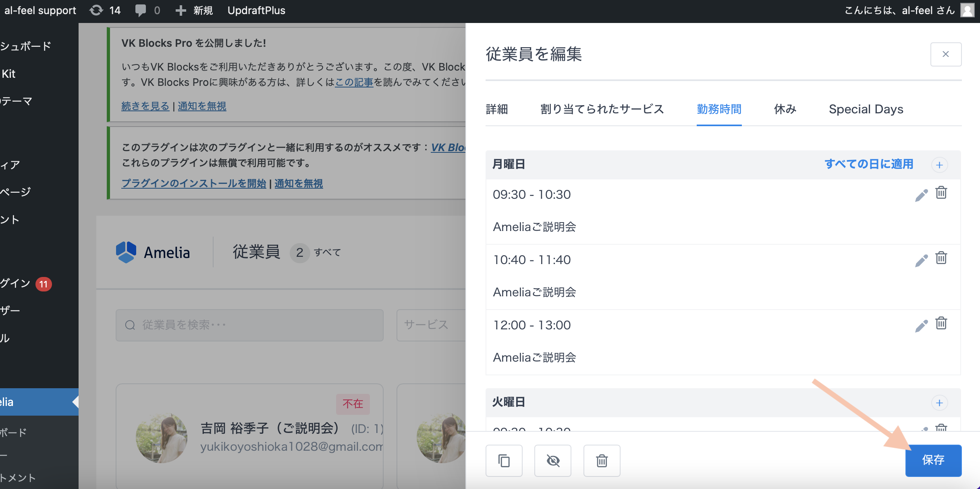Click the 従業員を検索 search field
The image size is (980, 489).
(x=250, y=325)
